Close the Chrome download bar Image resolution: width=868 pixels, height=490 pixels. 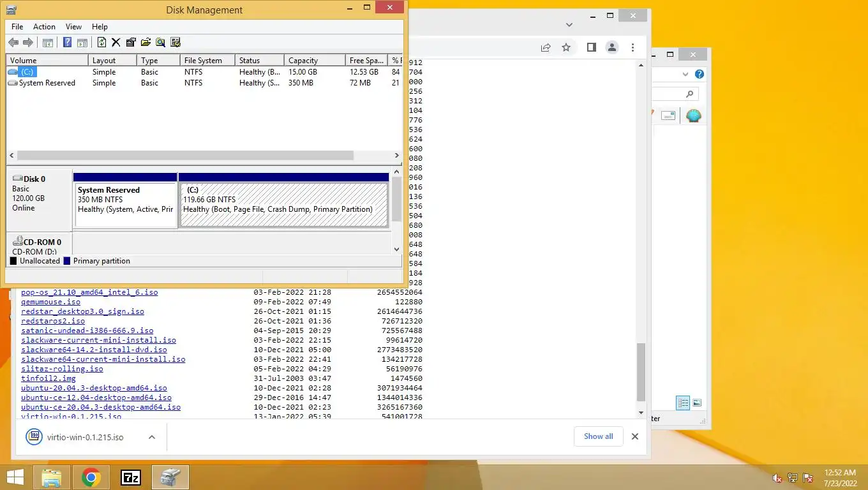(634, 436)
